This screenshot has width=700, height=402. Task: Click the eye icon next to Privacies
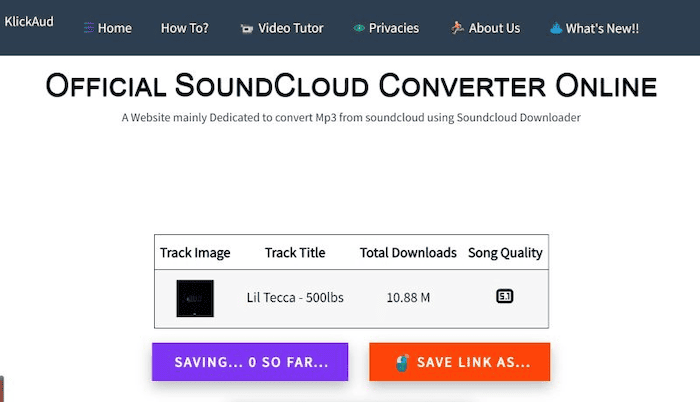point(359,29)
